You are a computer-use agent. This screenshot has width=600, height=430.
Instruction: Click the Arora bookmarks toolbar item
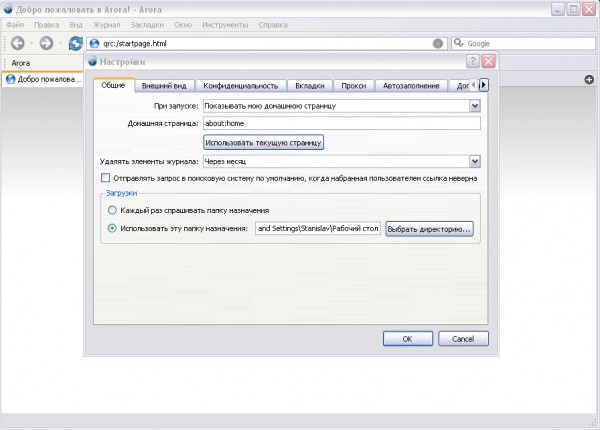tap(21, 63)
